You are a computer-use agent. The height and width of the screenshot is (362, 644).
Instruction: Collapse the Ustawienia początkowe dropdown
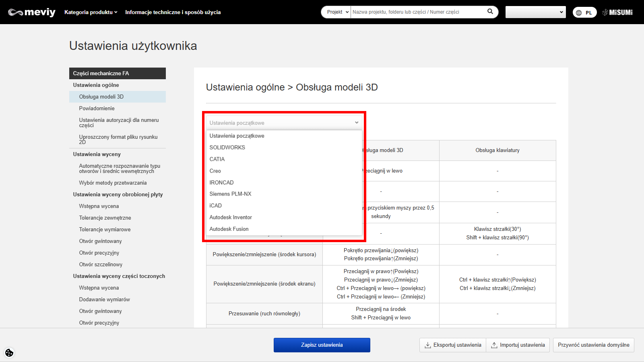pyautogui.click(x=284, y=123)
